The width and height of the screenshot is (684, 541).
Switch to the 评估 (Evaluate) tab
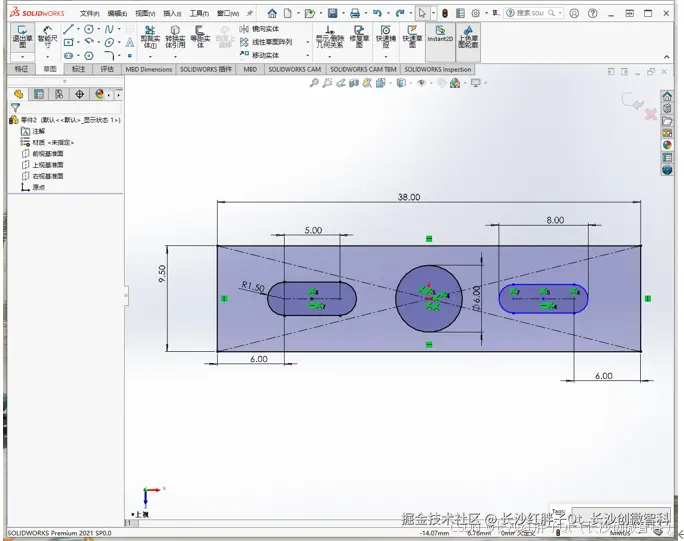pos(107,69)
